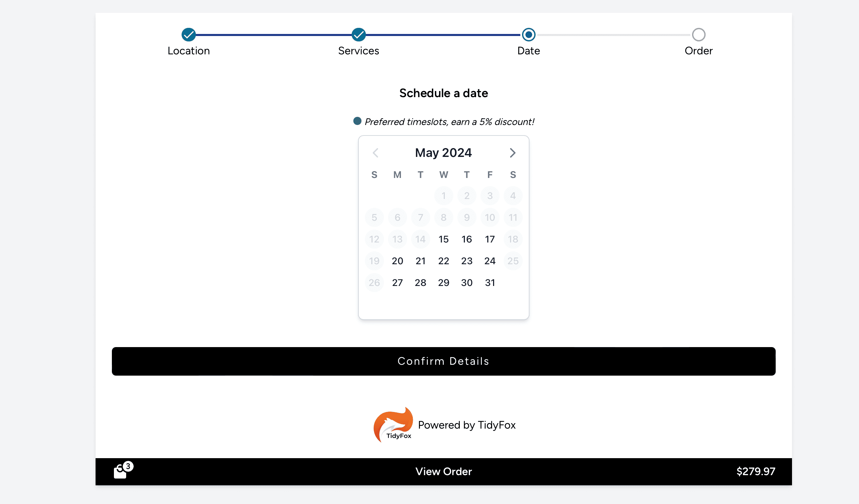The image size is (859, 504).
Task: Open View Order at the bottom
Action: (x=443, y=471)
